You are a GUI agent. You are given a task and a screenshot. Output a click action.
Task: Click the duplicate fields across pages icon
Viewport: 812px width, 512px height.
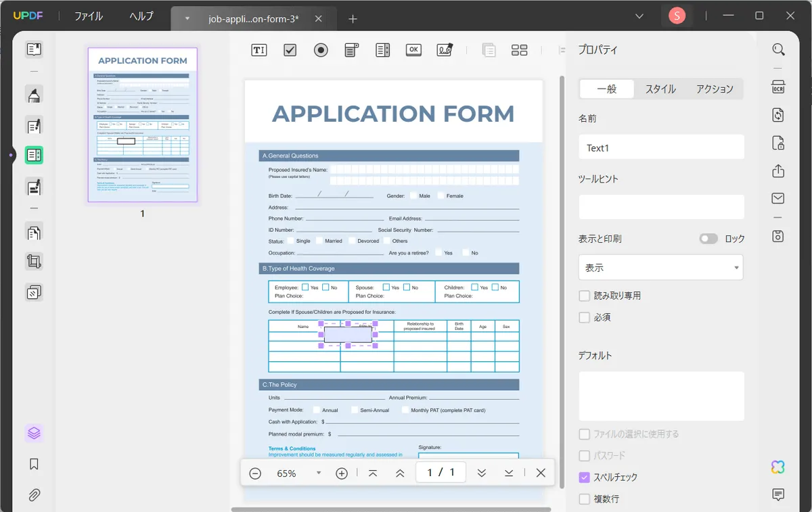pos(489,50)
